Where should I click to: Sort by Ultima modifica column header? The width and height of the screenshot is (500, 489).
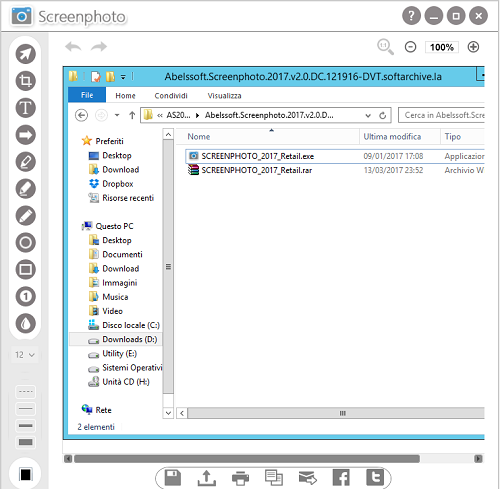[x=392, y=137]
